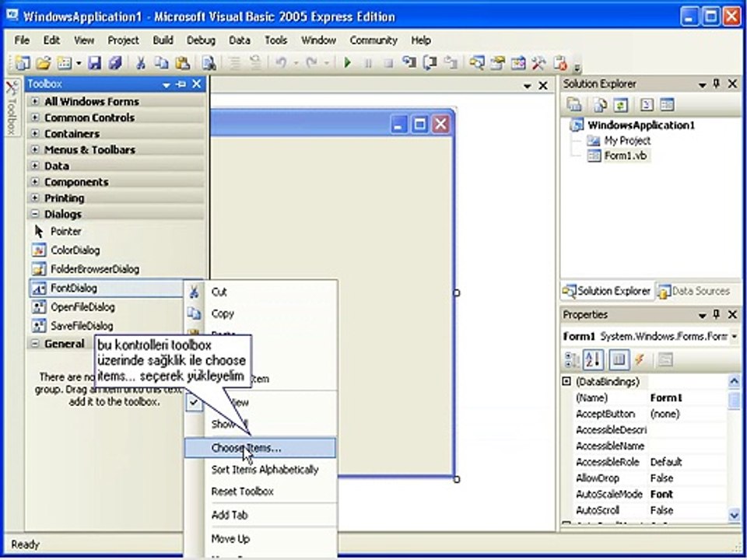
Task: Click the Solution Explorer toolbar icon
Action: pos(476,63)
